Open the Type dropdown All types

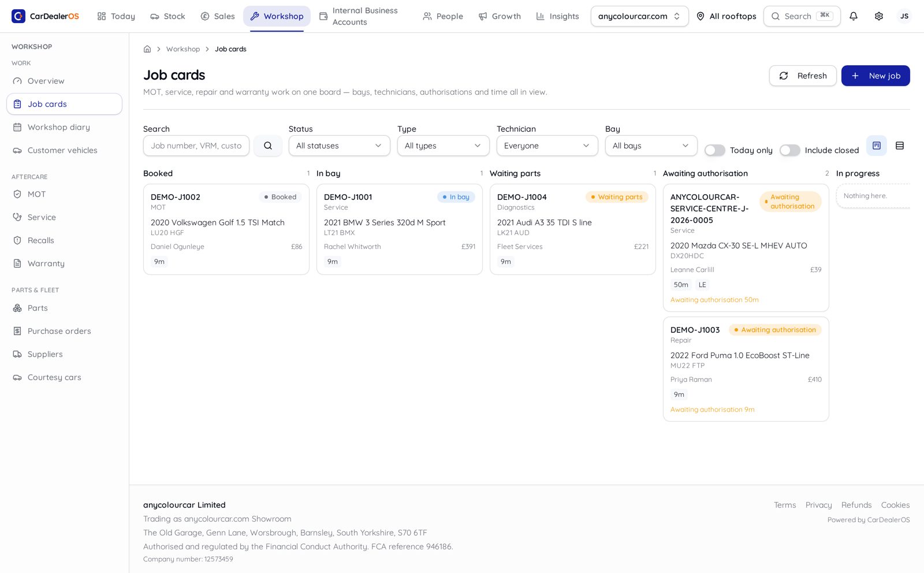pyautogui.click(x=444, y=146)
